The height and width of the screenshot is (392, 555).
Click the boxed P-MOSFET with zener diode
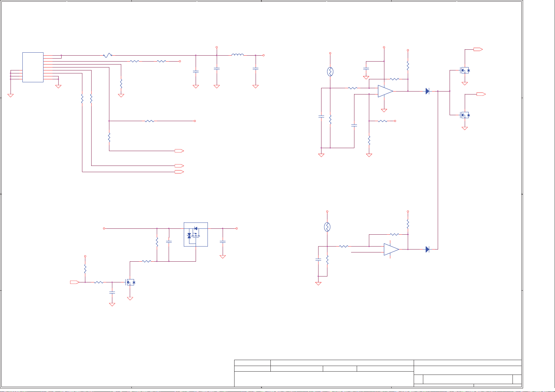tap(196, 234)
